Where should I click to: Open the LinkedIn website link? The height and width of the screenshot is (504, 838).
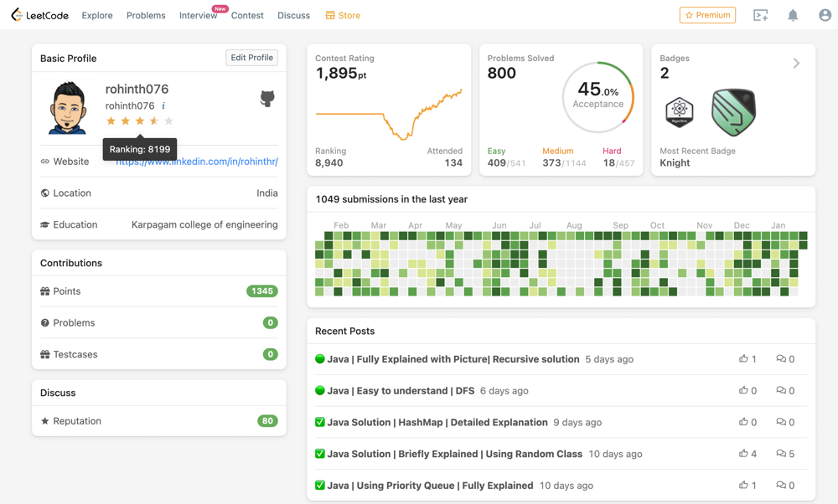pos(197,162)
